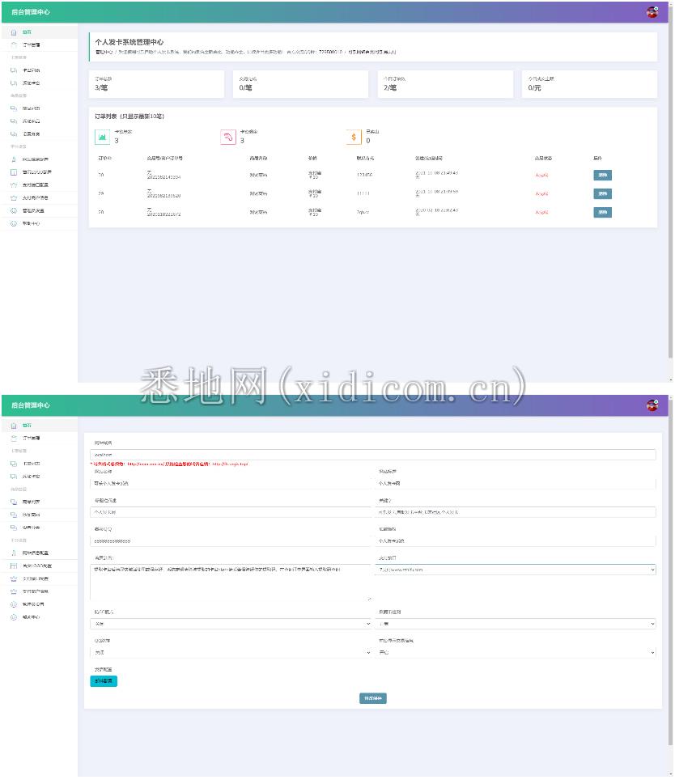Click the blue action button in the 11111 order row
Image resolution: width=675 pixels, height=784 pixels.
[602, 193]
